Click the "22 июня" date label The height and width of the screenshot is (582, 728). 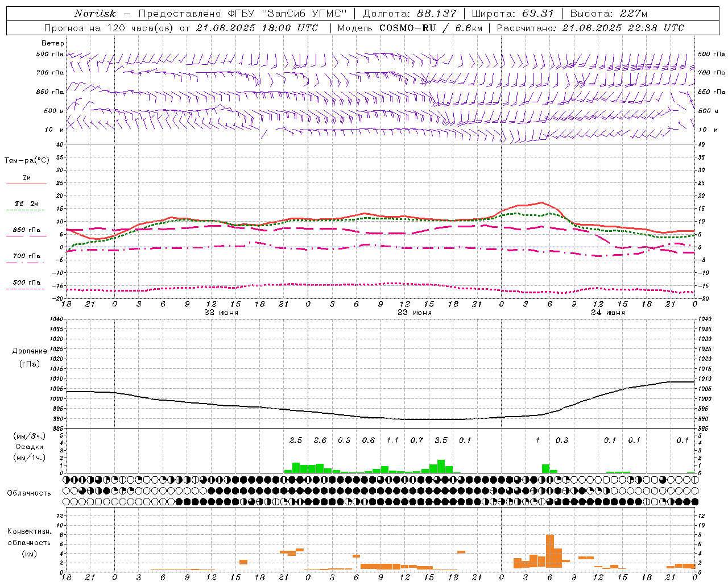221,313
